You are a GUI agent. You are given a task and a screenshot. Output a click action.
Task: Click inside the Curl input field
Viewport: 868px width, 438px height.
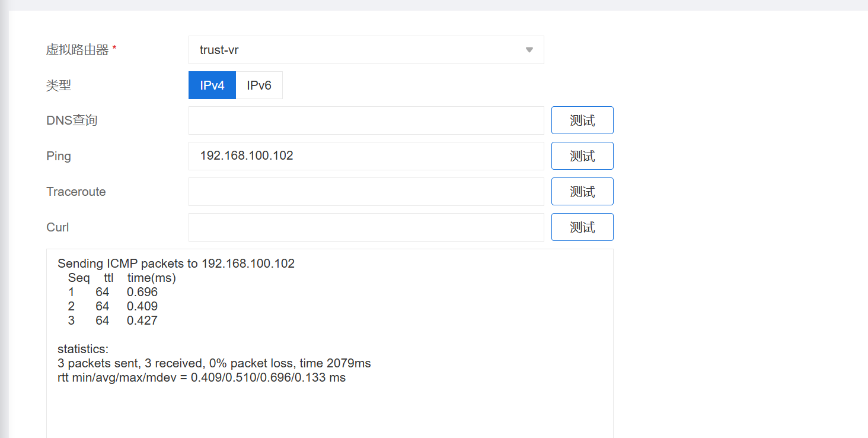(x=366, y=227)
